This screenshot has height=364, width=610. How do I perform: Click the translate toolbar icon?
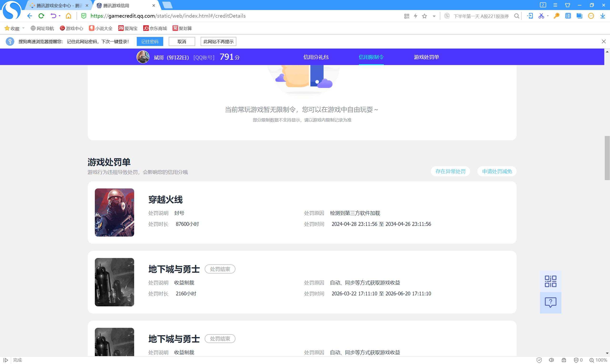coord(568,16)
